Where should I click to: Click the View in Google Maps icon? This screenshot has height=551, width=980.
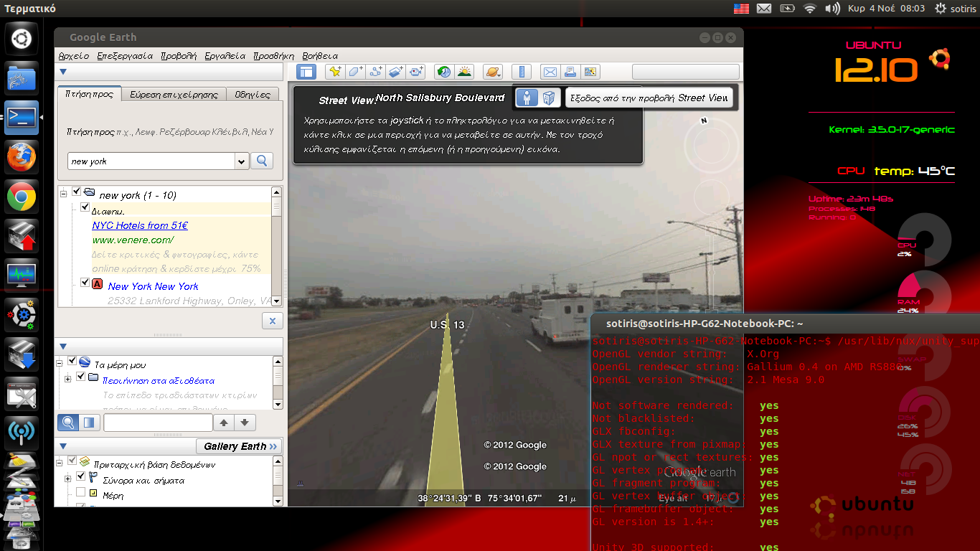(590, 72)
